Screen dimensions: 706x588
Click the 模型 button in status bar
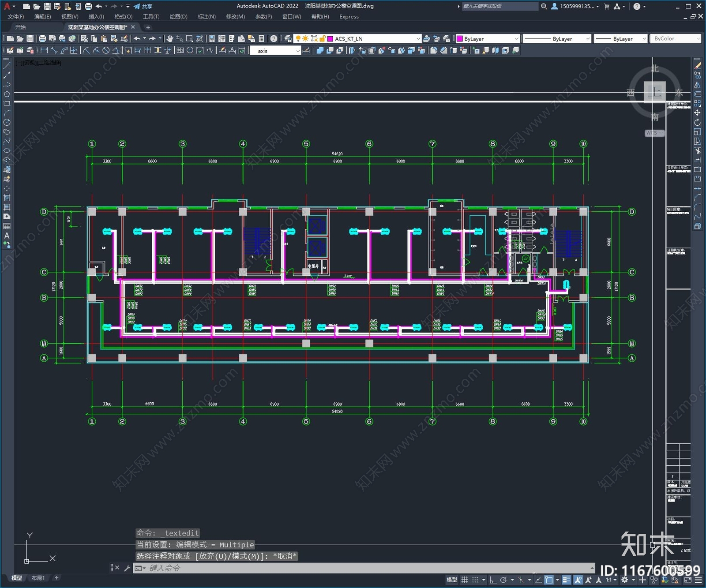tap(451, 580)
